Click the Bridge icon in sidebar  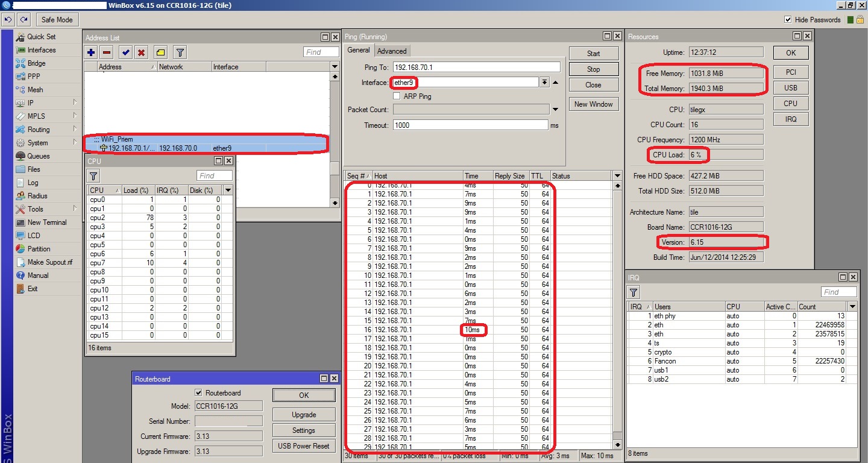pyautogui.click(x=20, y=63)
